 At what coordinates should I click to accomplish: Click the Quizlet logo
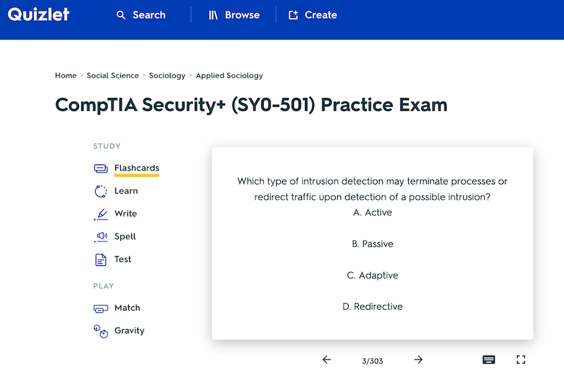[x=38, y=15]
